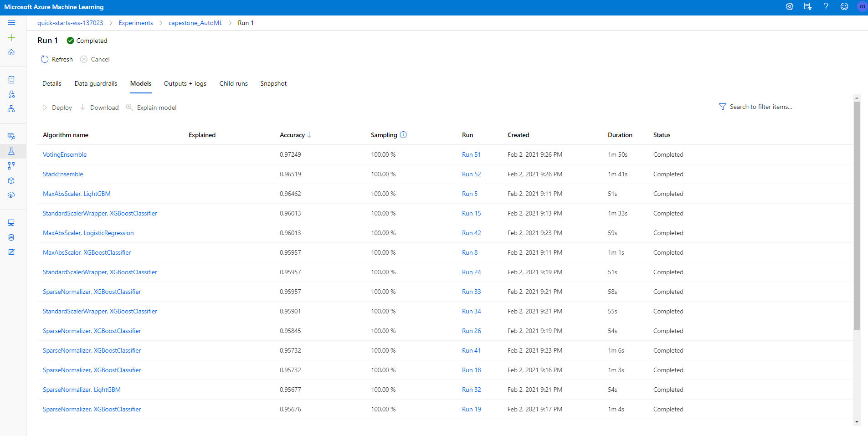868x436 pixels.
Task: Click Deploy in the models toolbar
Action: click(x=57, y=108)
